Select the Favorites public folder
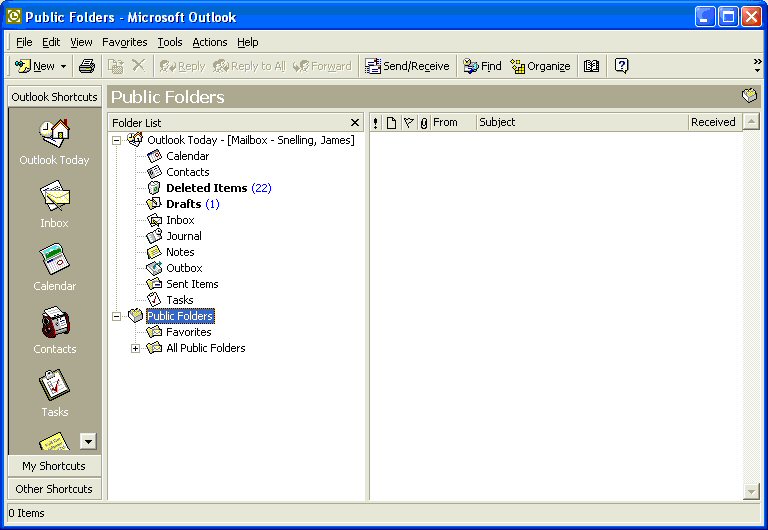 tap(189, 332)
